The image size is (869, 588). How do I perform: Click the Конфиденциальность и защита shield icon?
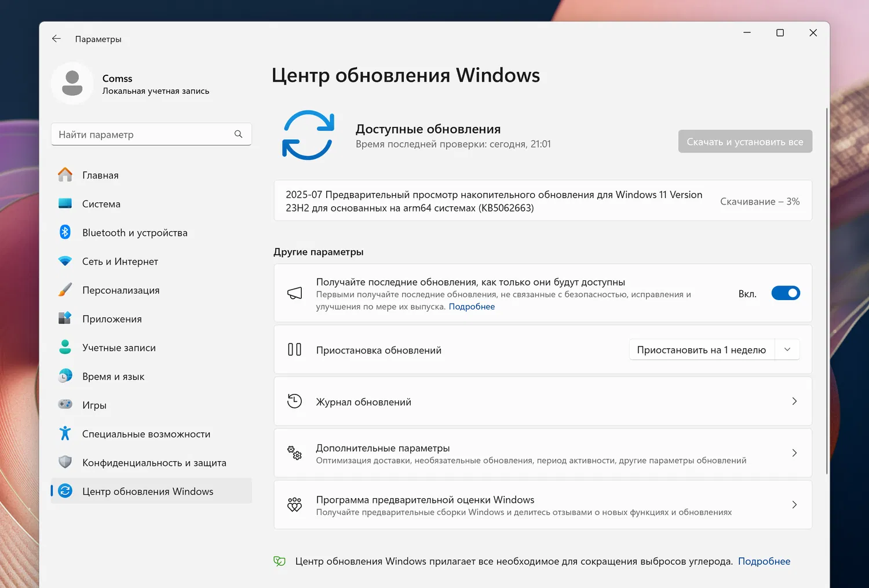click(65, 462)
